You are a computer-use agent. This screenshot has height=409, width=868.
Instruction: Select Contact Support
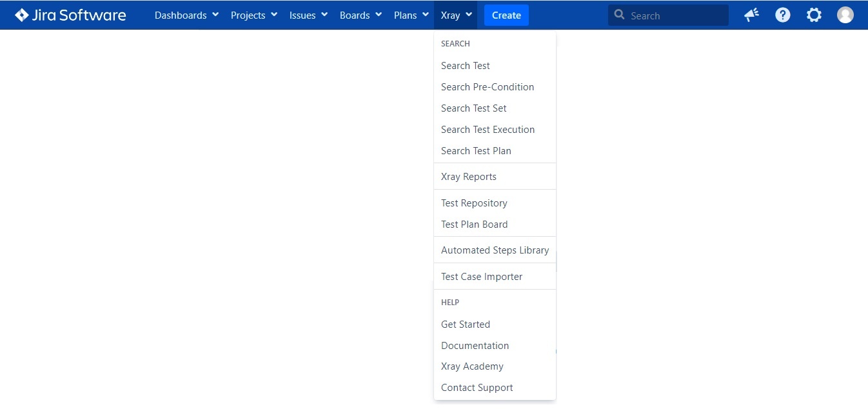[x=495, y=388]
